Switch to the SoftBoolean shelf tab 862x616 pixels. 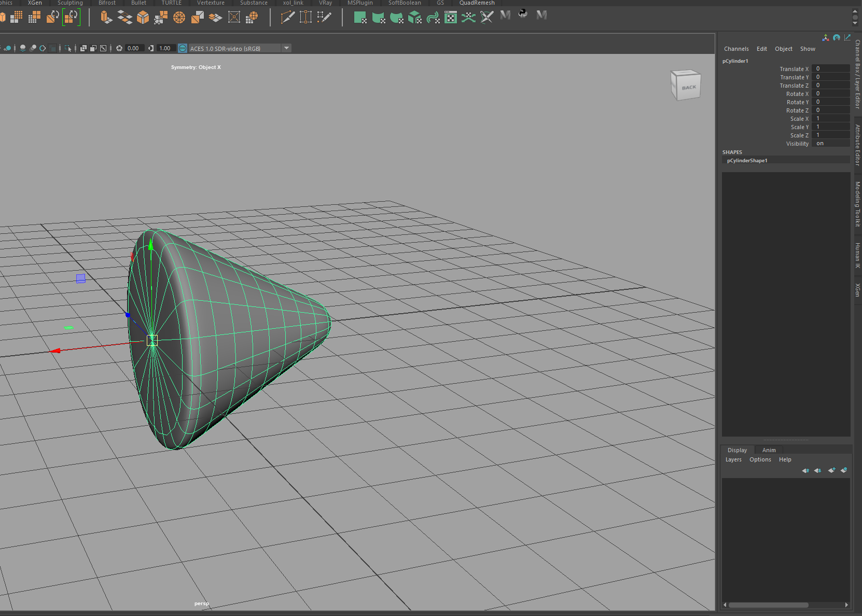coord(405,3)
